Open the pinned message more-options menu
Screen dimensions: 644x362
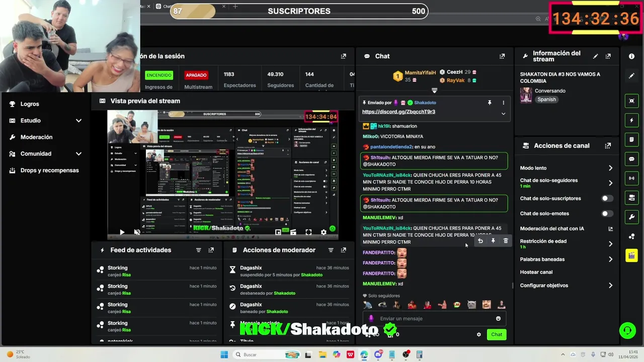tap(503, 103)
